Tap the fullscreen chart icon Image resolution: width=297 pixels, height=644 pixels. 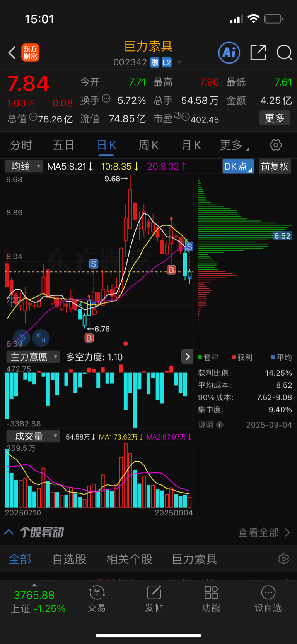(x=41, y=338)
